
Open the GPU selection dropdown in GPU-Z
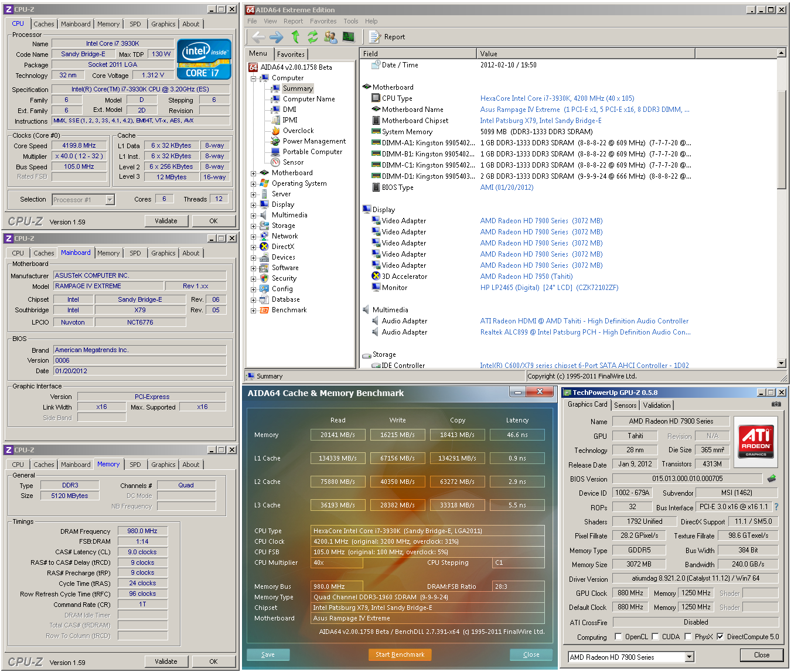690,657
